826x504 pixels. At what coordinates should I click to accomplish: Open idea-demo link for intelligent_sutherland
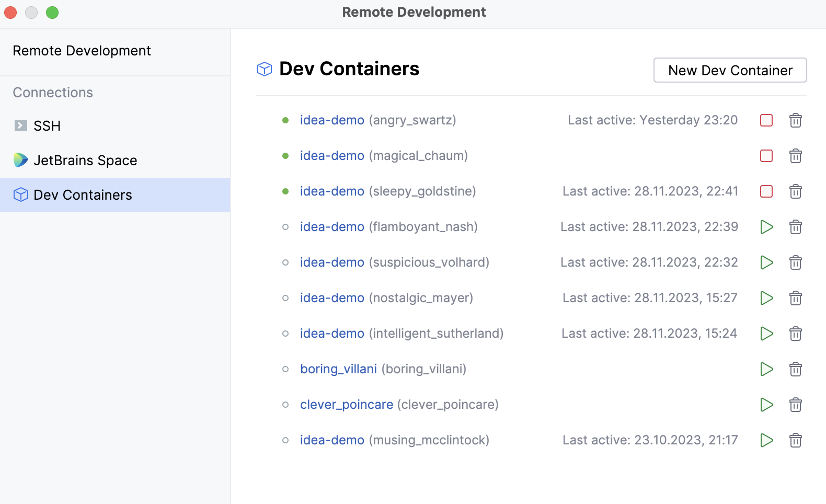[332, 334]
